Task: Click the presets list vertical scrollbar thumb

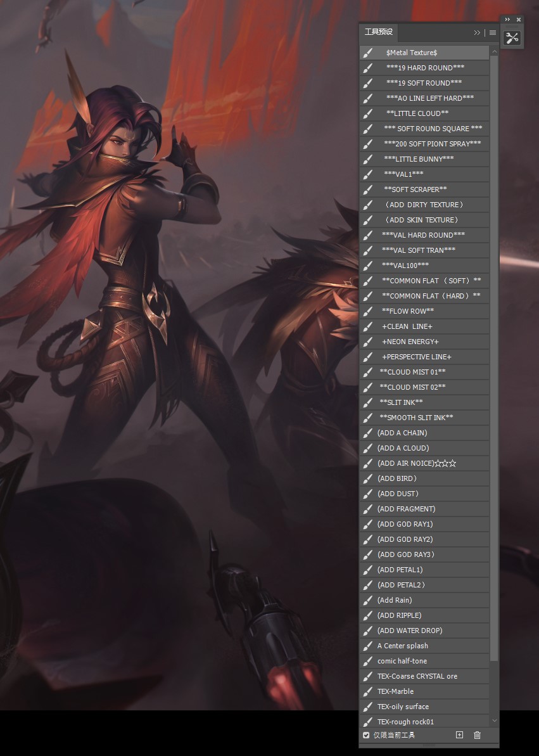Action: coord(494,358)
